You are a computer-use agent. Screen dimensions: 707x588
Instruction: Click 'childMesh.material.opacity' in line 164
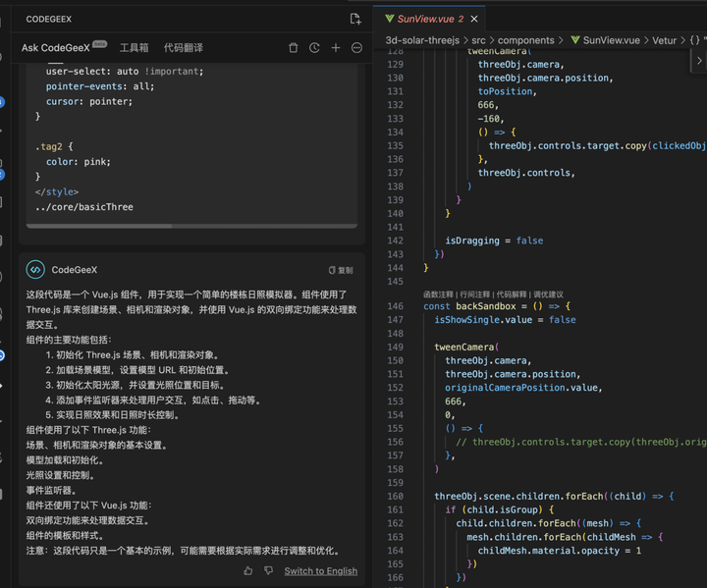click(x=548, y=551)
